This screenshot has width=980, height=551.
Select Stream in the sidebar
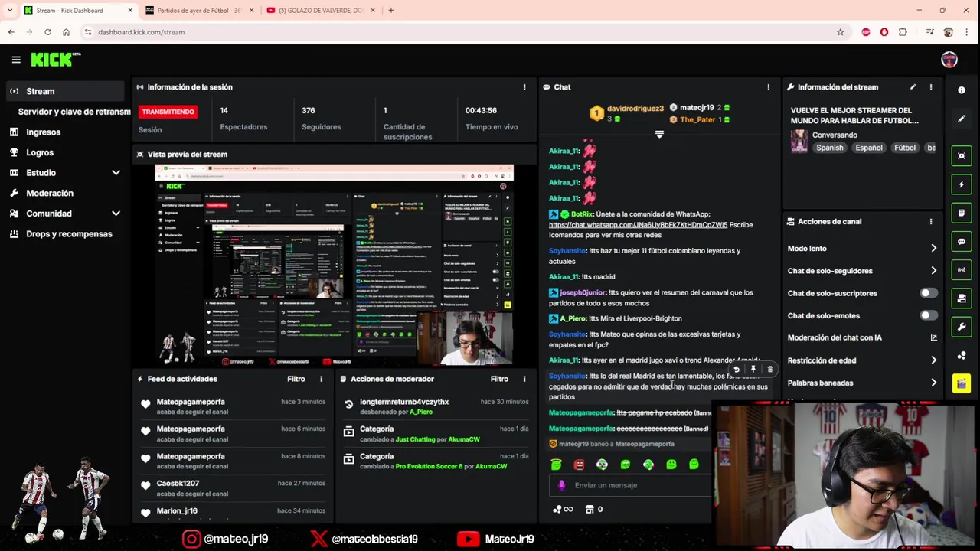coord(64,91)
